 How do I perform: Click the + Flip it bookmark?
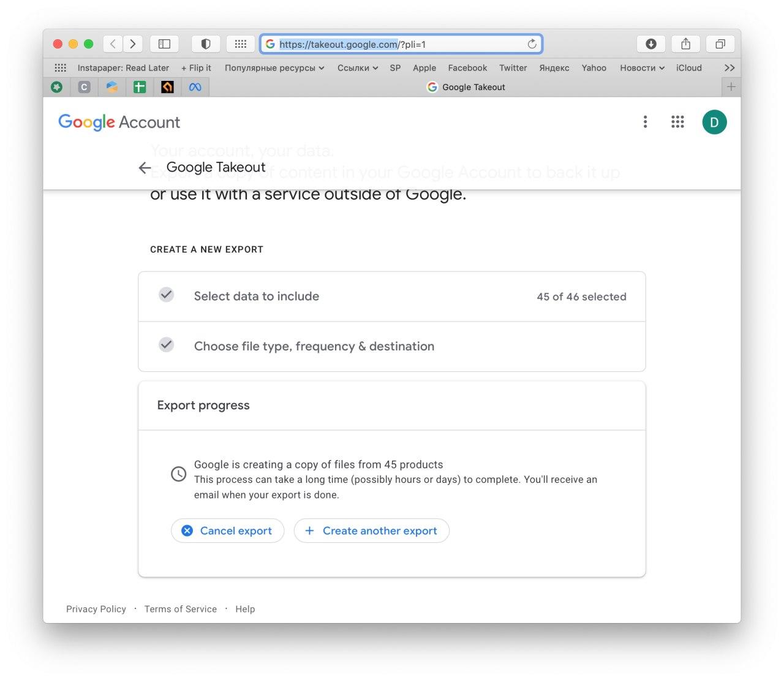tap(196, 68)
